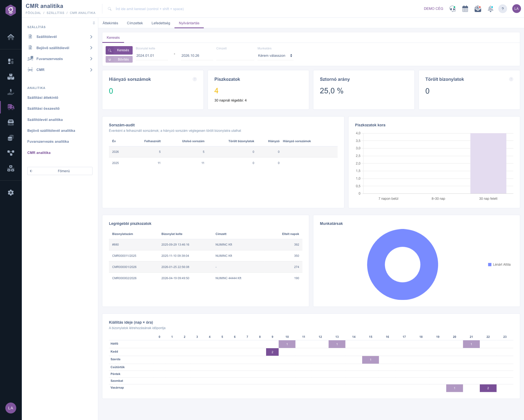Toggle the Lénárt Attila legend entry
This screenshot has height=420, width=524.
click(499, 264)
